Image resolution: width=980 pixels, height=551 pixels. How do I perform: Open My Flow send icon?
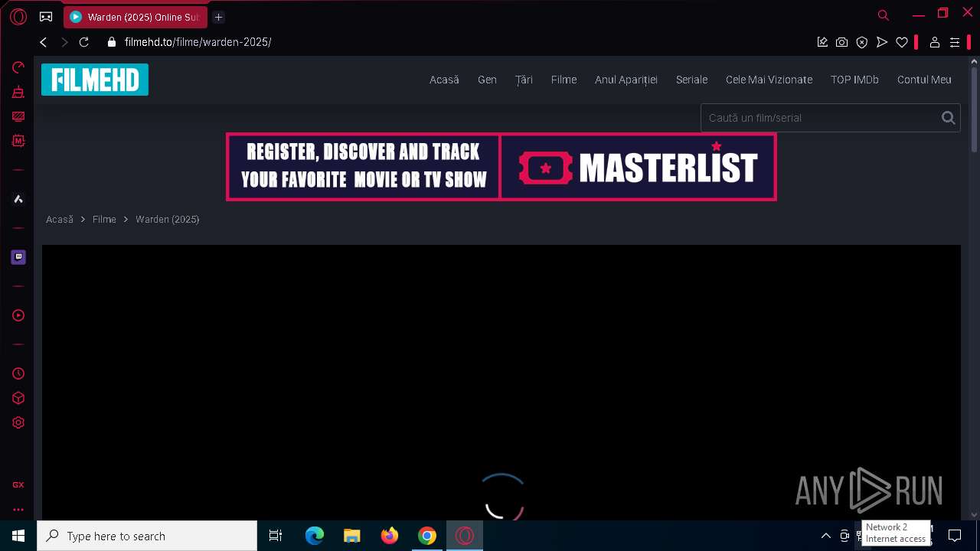coord(882,42)
